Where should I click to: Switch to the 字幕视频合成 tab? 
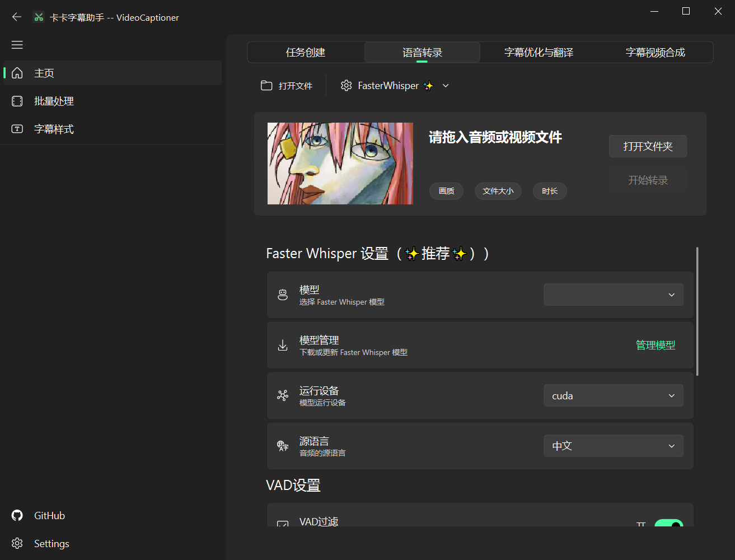coord(655,53)
